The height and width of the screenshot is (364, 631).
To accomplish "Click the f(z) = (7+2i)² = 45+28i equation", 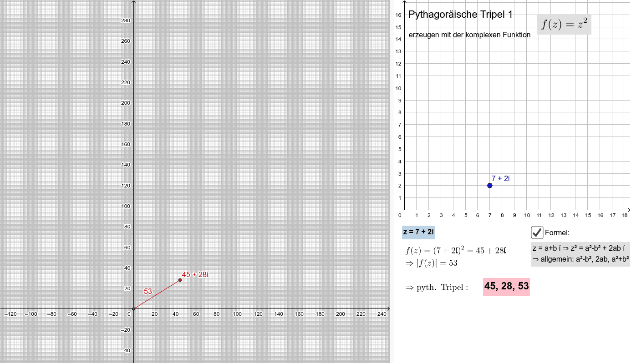I will [x=456, y=250].
